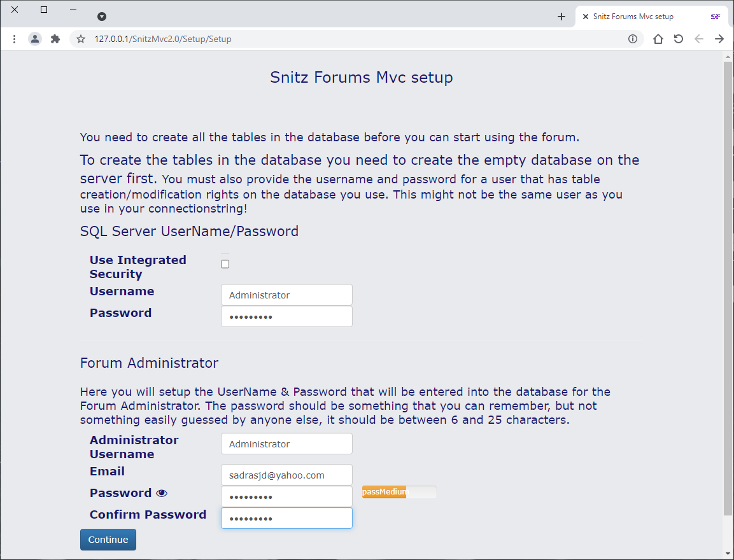Image resolution: width=734 pixels, height=560 pixels.
Task: Expand the tab search dropdown arrow
Action: 102,17
